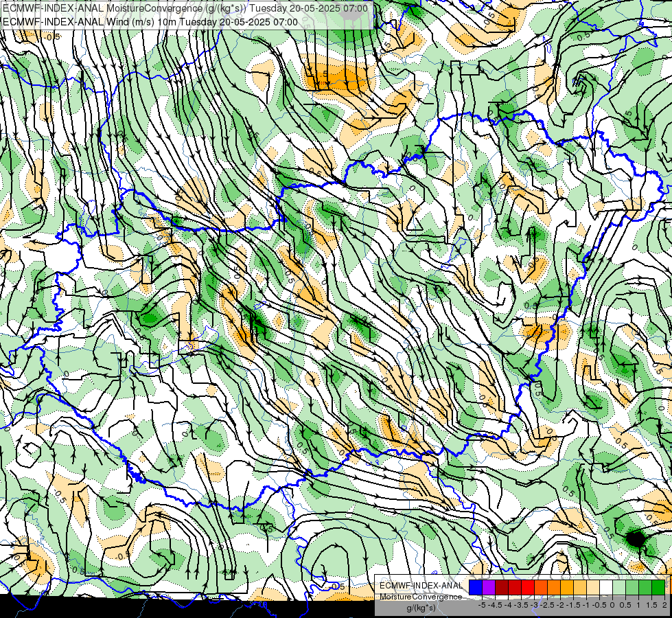Click the -5 tick label on legend scale
This screenshot has width=672, height=618.
pyautogui.click(x=482, y=605)
